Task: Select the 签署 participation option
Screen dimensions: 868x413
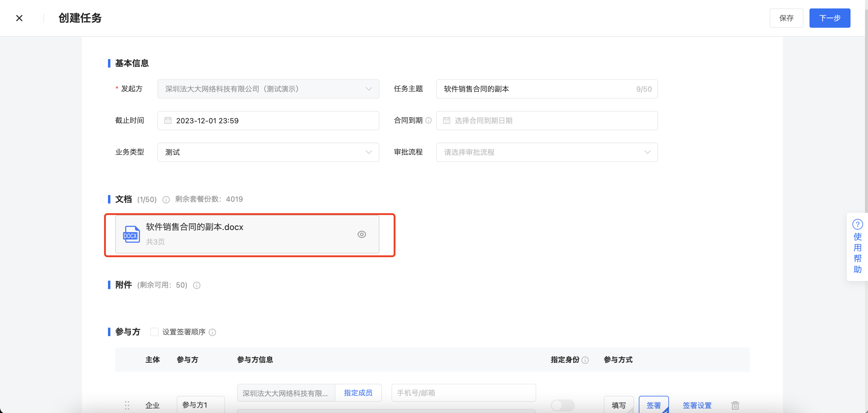Action: tap(653, 405)
